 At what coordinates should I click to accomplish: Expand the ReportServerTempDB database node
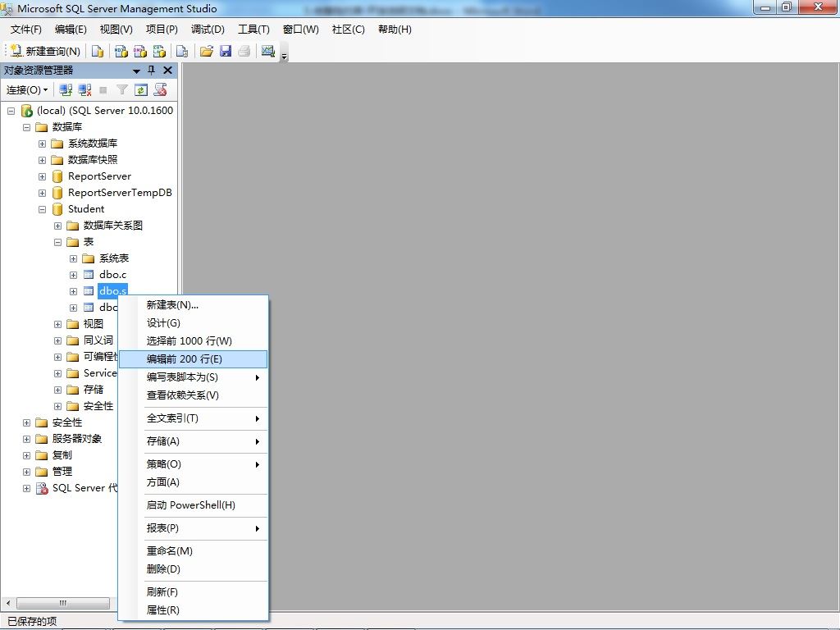42,193
